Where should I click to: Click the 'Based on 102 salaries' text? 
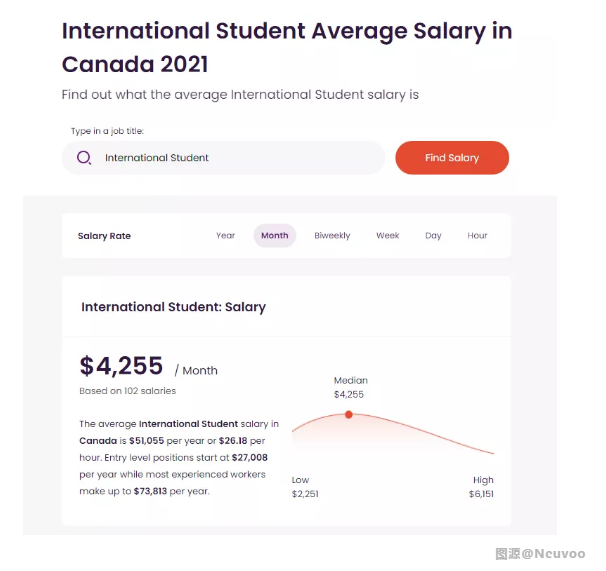pyautogui.click(x=128, y=391)
